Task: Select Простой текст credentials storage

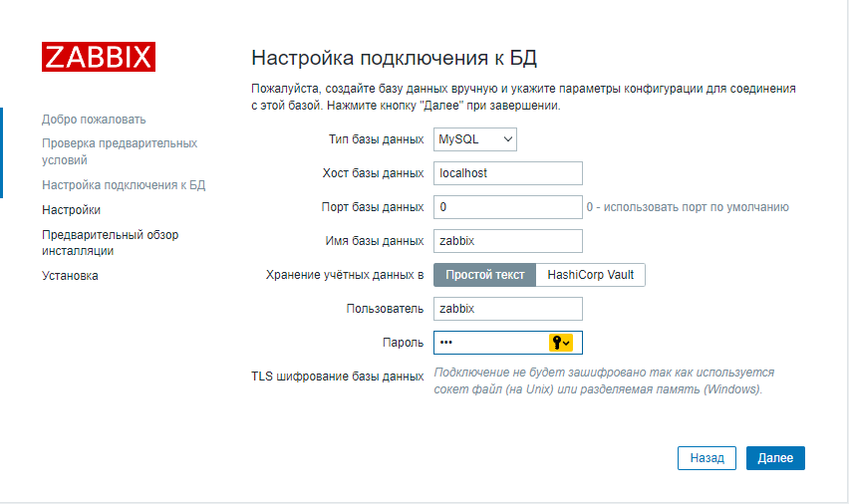Action: coord(484,275)
